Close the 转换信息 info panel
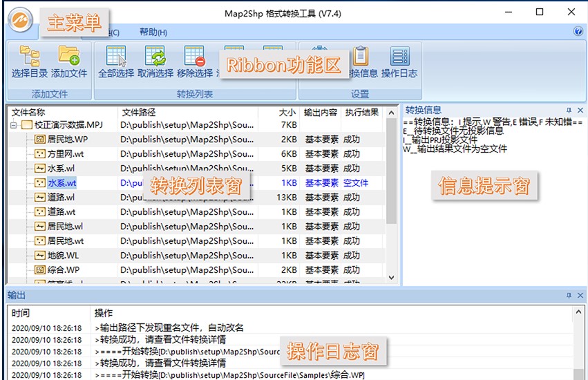This screenshot has width=588, height=380. (x=580, y=111)
